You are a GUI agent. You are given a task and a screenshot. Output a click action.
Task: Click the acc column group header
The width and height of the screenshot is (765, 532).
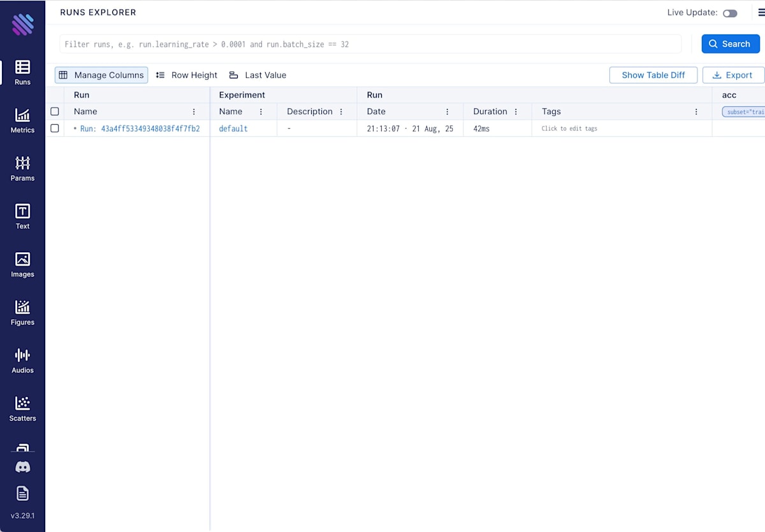coord(729,95)
